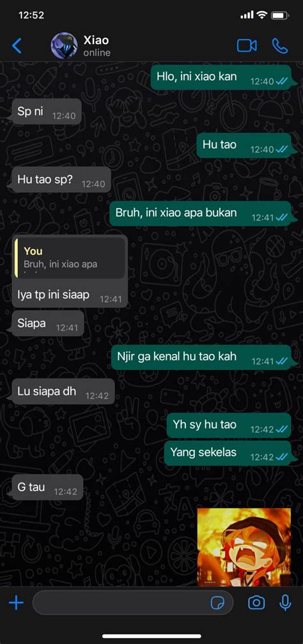
Task: Open the sticker picker in message field
Action: (217, 603)
